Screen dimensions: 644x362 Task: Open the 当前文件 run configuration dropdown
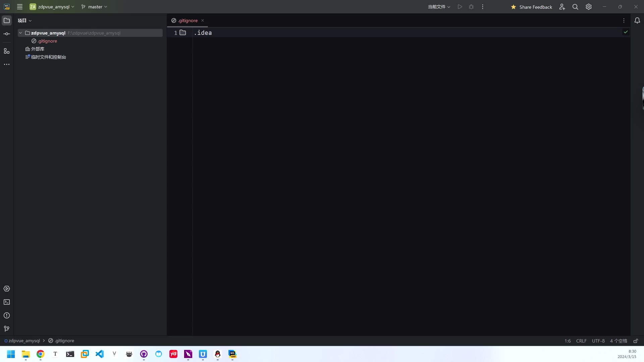pyautogui.click(x=439, y=7)
